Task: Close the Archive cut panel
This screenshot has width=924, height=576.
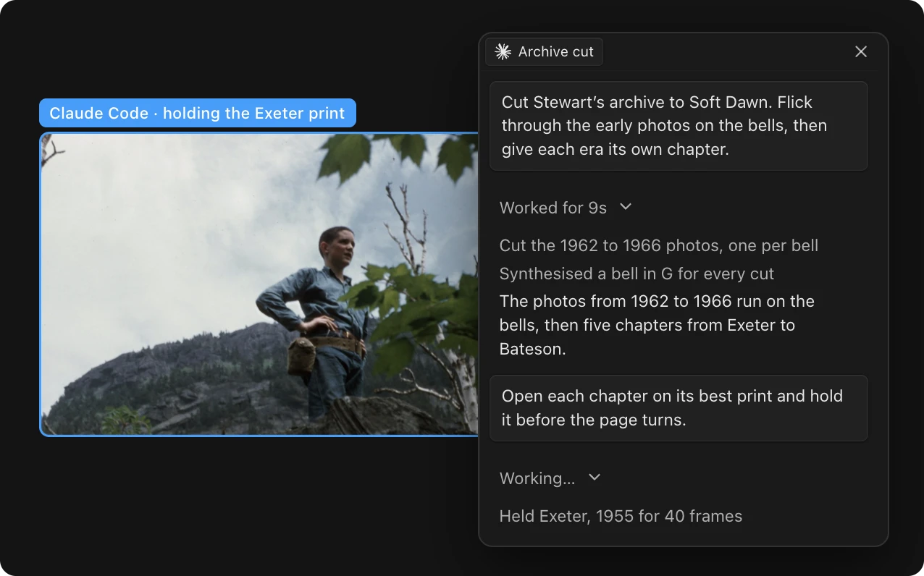Action: click(x=861, y=51)
